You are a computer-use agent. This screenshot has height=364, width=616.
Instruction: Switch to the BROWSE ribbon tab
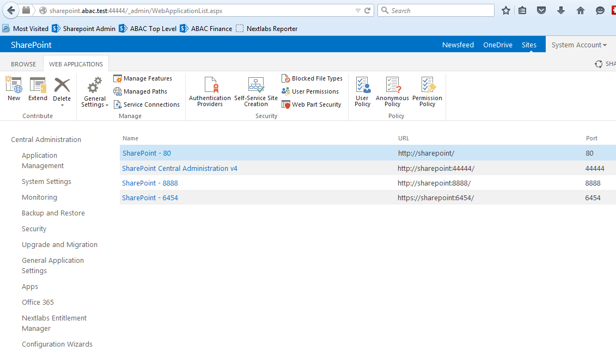[23, 64]
